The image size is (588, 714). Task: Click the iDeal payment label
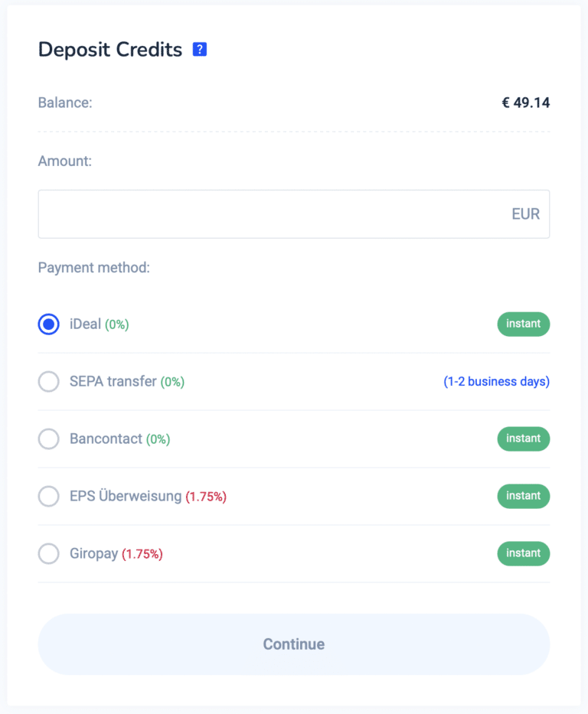point(85,324)
